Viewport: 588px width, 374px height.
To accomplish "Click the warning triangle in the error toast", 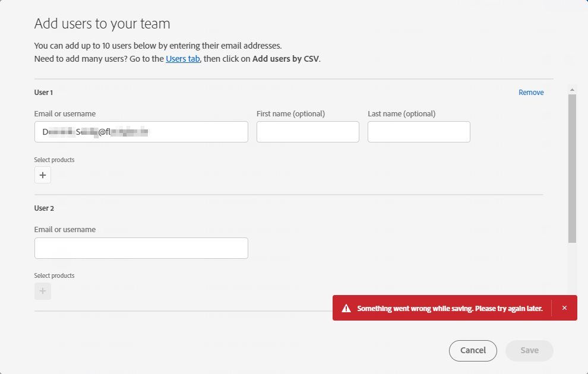I will pos(346,309).
